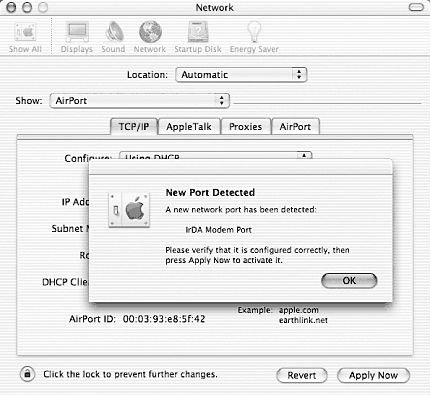Switch to the AppleTalk tab
Viewport: 431px width, 395px height.
pyautogui.click(x=189, y=127)
